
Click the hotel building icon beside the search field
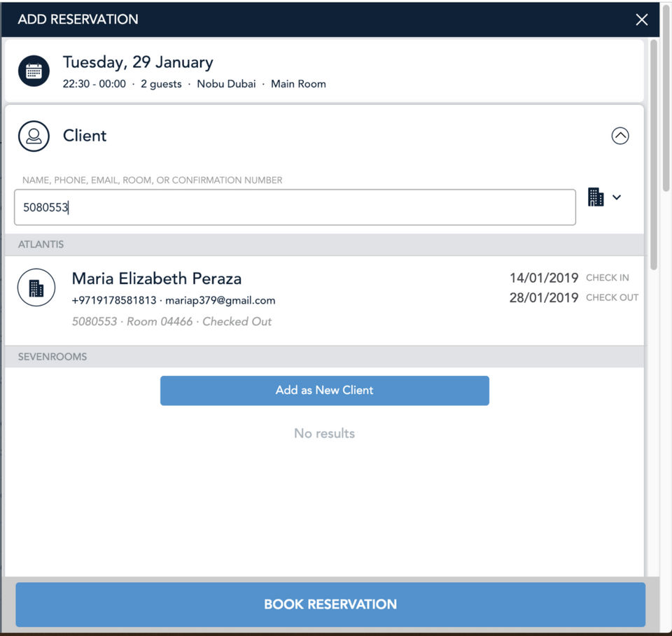[x=596, y=197]
